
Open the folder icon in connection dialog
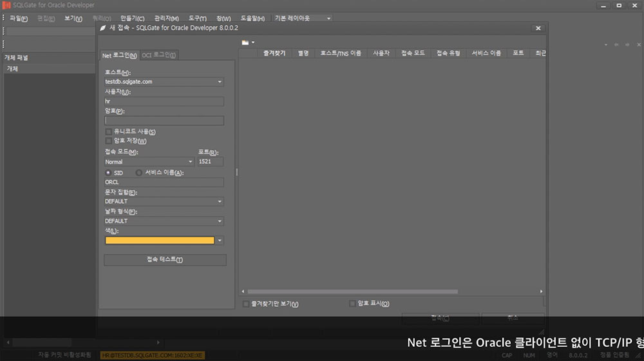coord(245,43)
